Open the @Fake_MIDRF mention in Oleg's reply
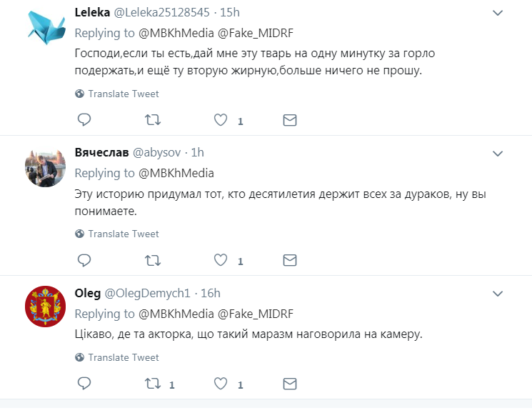532x413 pixels. pyautogui.click(x=257, y=314)
